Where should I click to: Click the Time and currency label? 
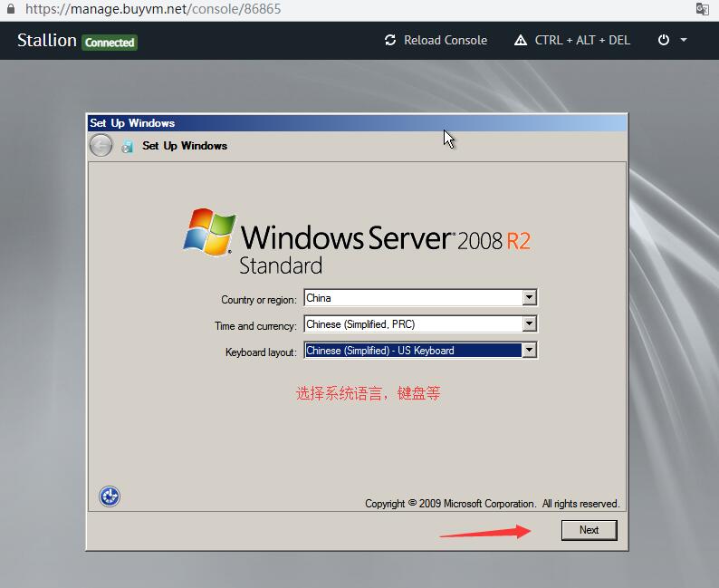(x=255, y=325)
